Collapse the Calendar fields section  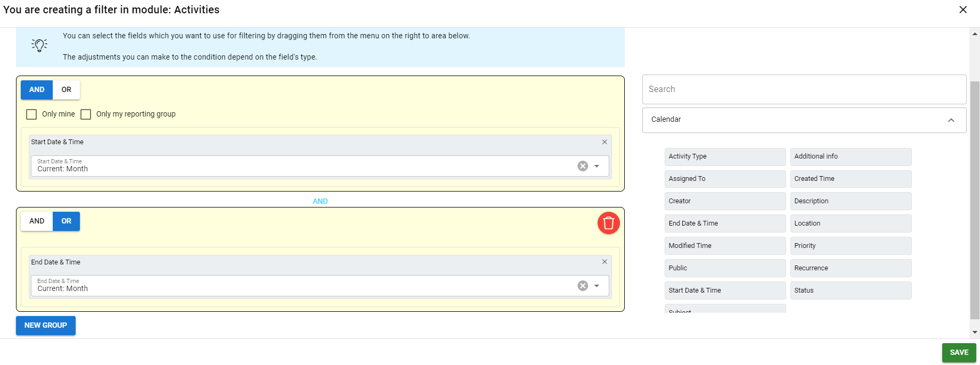951,120
